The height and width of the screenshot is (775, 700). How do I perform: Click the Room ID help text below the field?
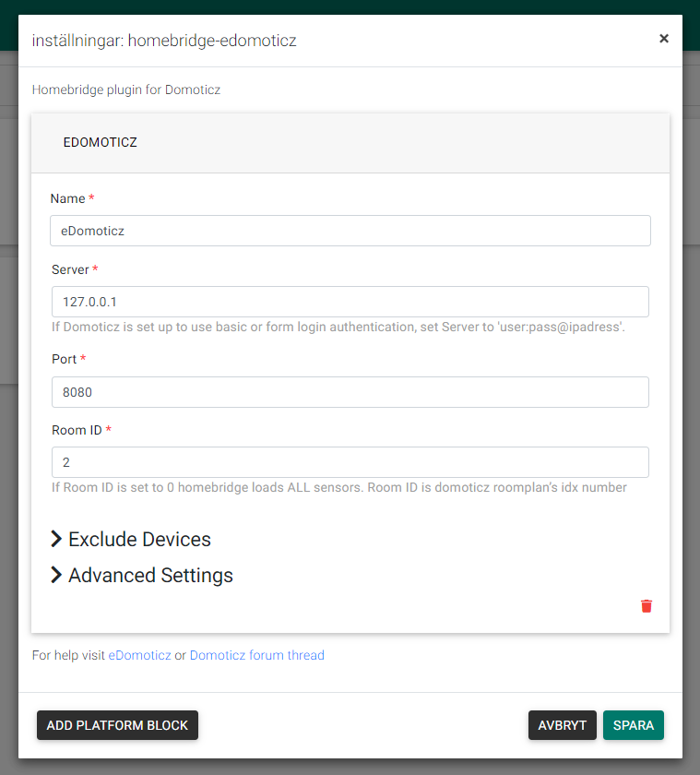point(338,487)
